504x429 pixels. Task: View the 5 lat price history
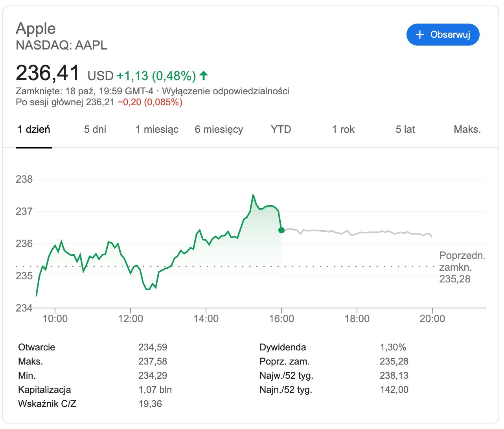point(405,130)
